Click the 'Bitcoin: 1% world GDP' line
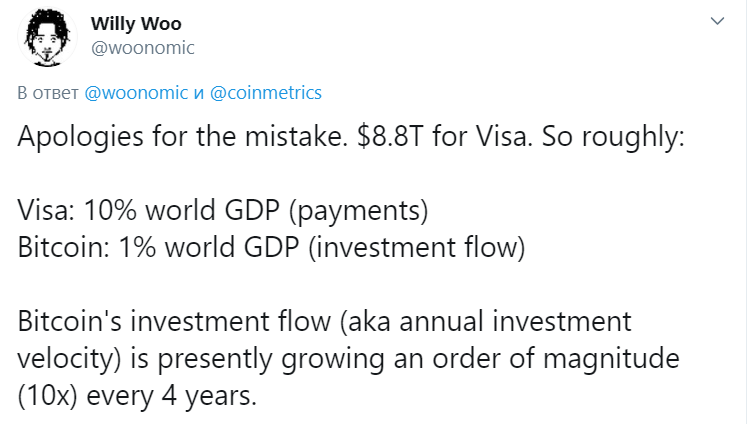The width and height of the screenshot is (750, 424). (x=158, y=247)
